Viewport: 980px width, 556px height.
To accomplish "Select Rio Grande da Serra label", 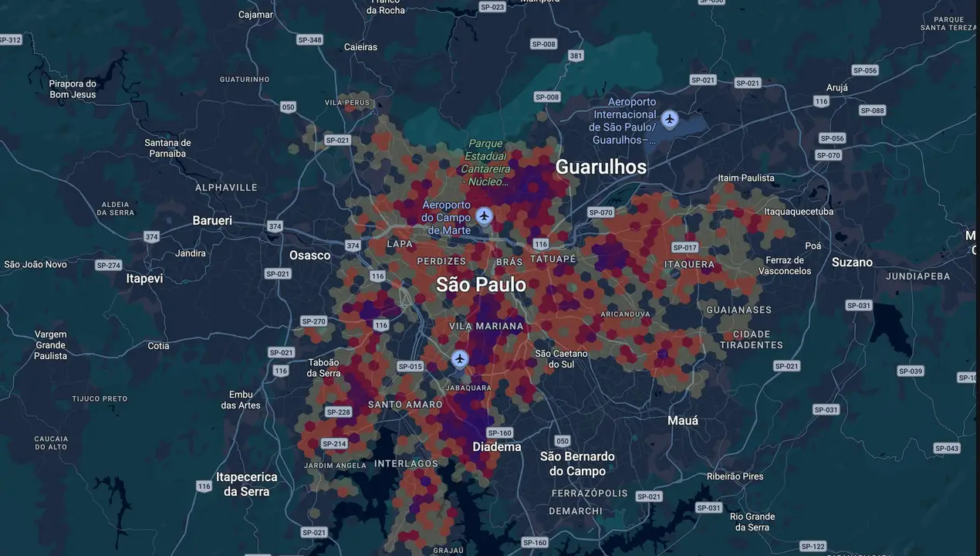I will [752, 522].
